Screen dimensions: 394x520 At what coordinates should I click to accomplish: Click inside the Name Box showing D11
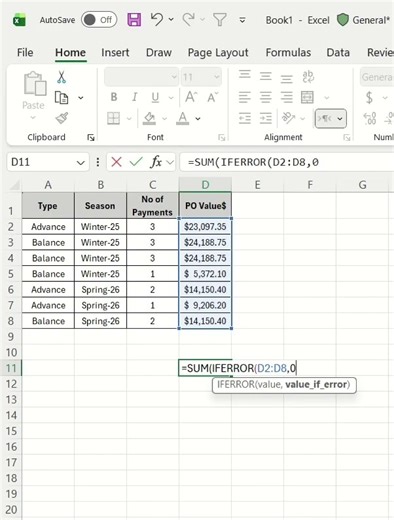tap(40, 162)
